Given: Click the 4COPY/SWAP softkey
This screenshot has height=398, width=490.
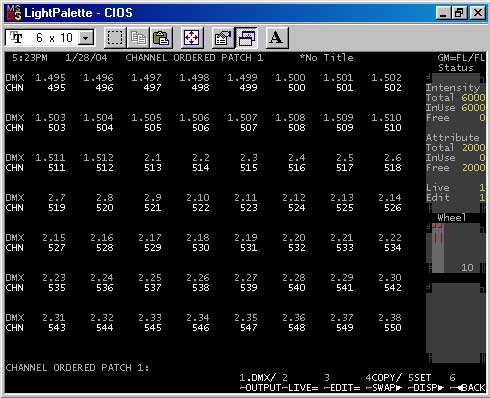Looking at the screenshot, I should click(x=383, y=383).
